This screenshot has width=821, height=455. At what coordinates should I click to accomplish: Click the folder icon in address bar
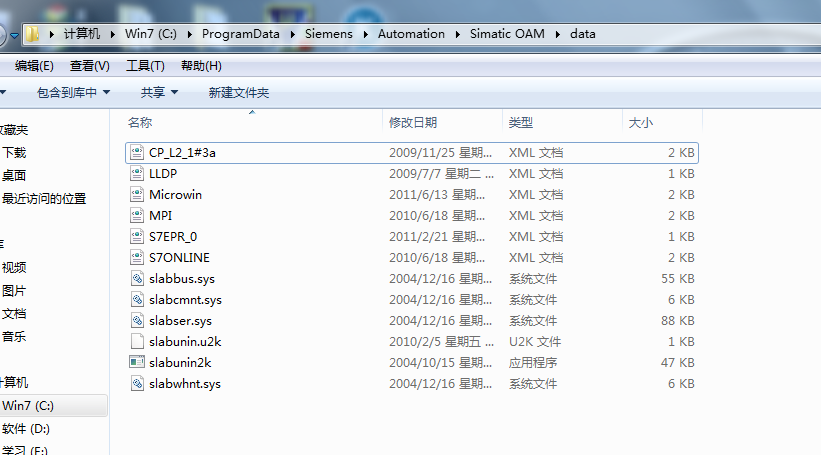[x=32, y=34]
